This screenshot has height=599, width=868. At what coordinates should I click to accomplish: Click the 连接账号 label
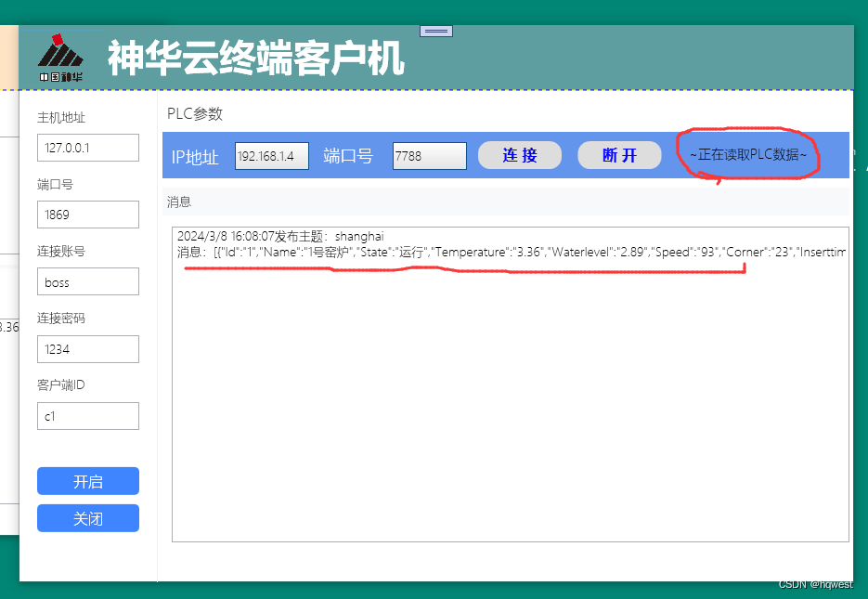61,252
